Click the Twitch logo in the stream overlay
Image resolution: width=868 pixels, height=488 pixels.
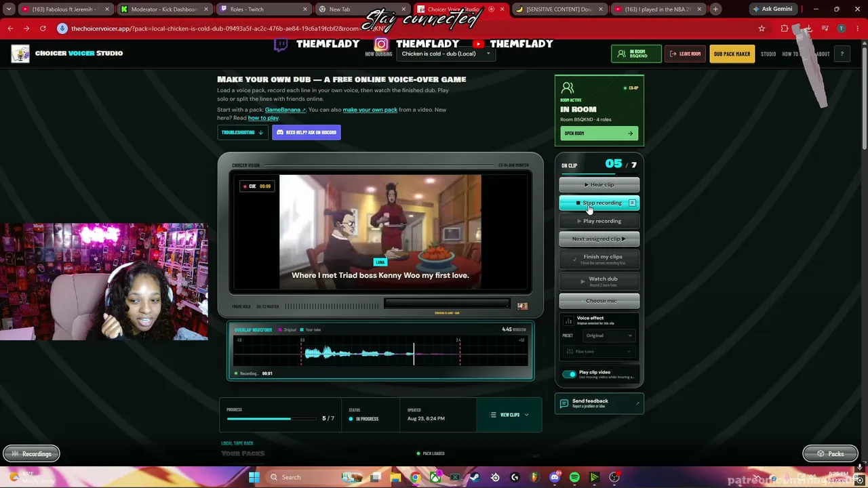coord(281,44)
